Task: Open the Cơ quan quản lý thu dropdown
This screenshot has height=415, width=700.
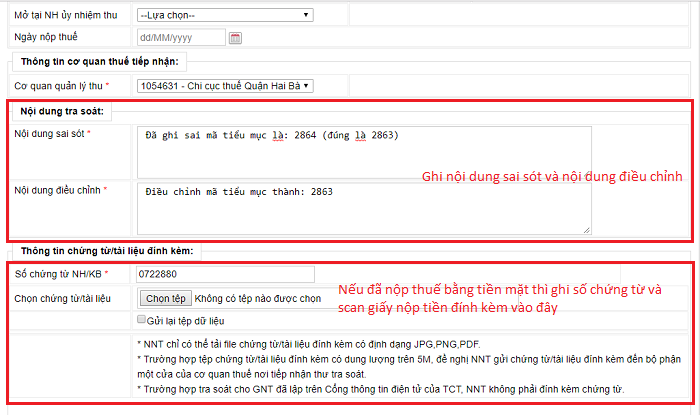Action: pyautogui.click(x=224, y=86)
